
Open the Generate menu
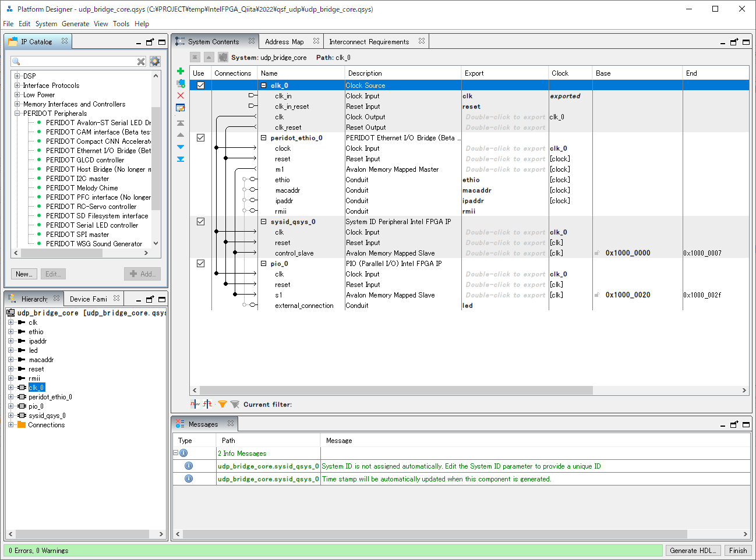click(x=75, y=24)
